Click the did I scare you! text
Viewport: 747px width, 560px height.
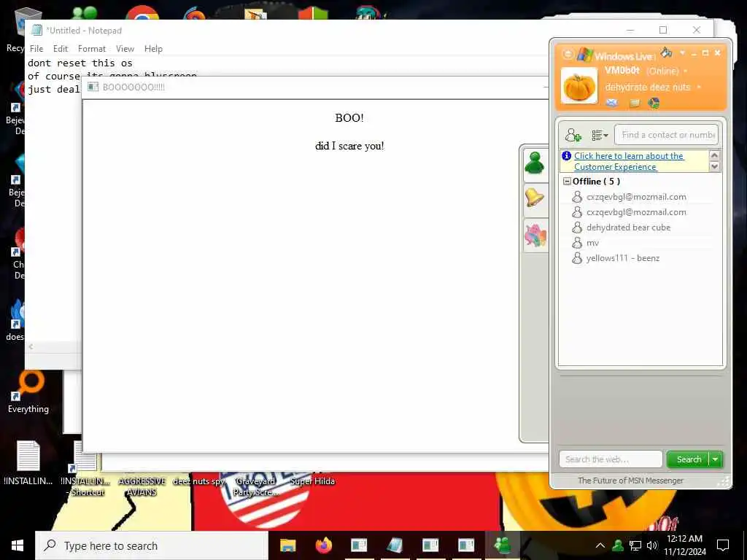click(349, 146)
